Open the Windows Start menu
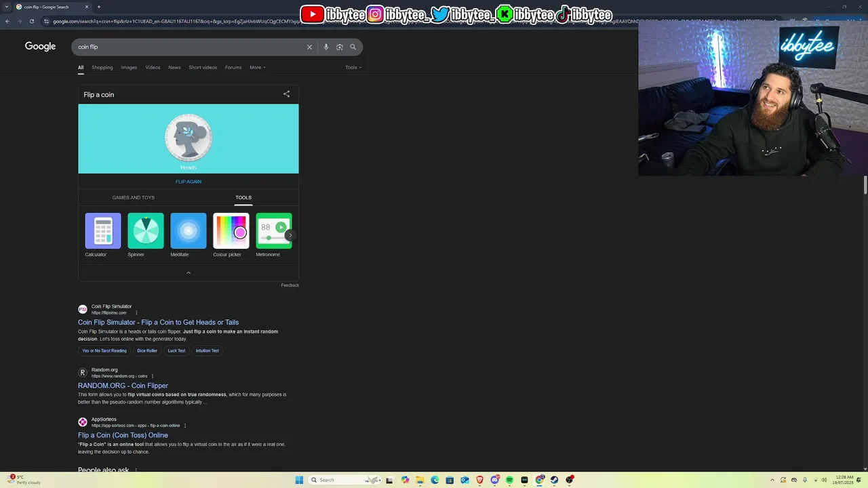This screenshot has width=868, height=488. (x=299, y=480)
